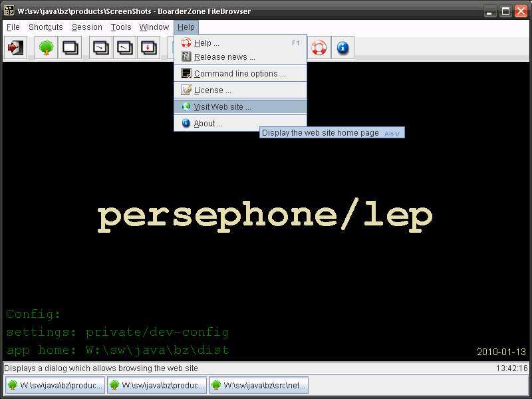Open the Window menu
This screenshot has width=532, height=399.
coord(154,27)
